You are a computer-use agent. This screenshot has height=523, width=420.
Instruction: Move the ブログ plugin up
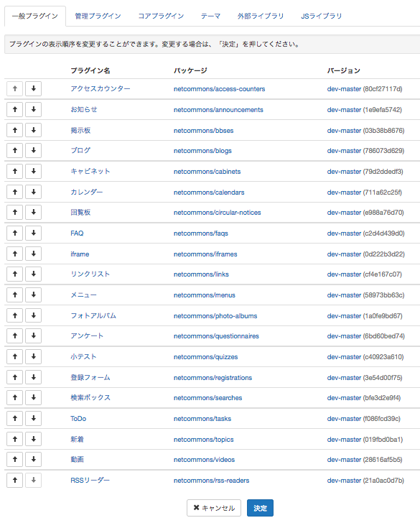(14, 150)
